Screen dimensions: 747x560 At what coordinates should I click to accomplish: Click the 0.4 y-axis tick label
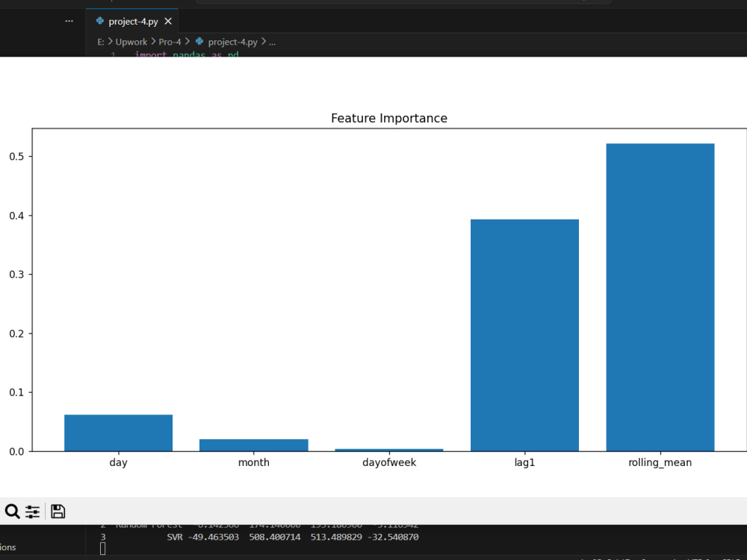[16, 216]
